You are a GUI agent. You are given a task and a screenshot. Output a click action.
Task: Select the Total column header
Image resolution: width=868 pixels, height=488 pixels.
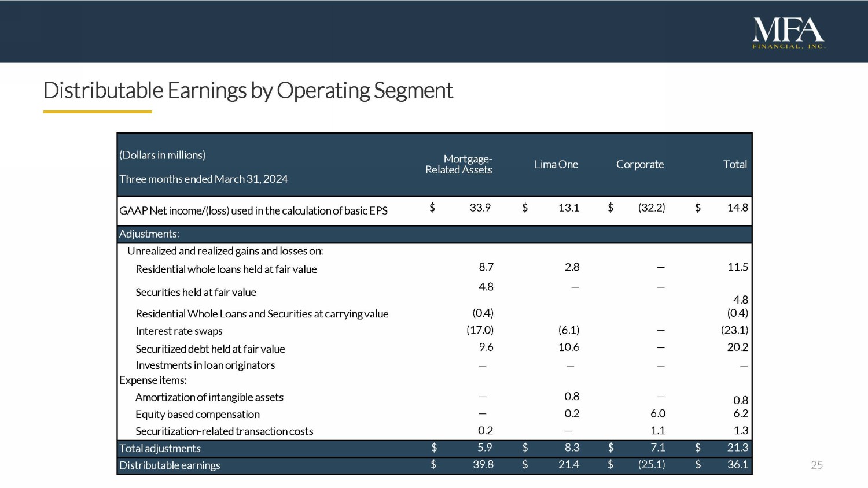click(735, 164)
